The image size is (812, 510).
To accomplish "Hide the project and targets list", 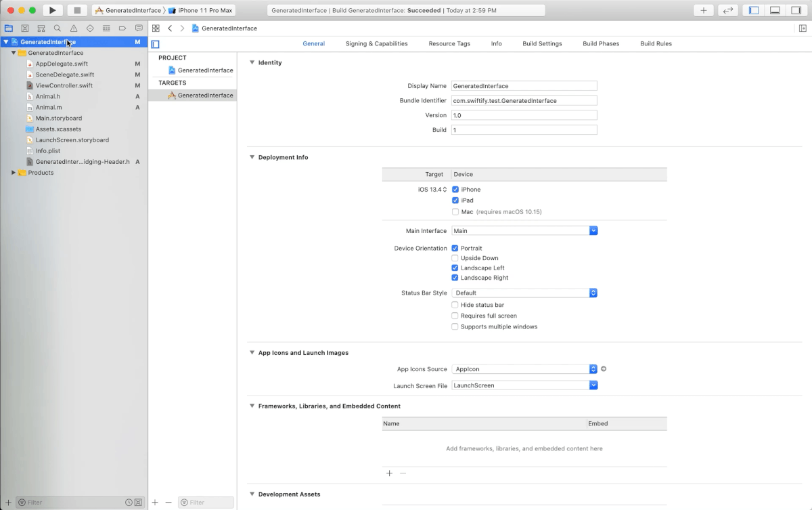I will tap(156, 44).
